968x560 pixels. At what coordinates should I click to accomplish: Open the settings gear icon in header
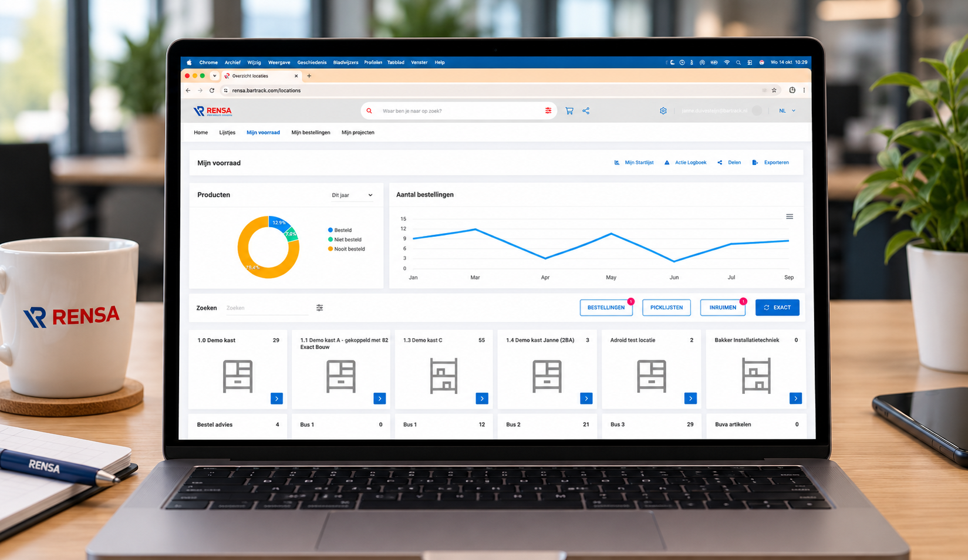[x=663, y=111]
